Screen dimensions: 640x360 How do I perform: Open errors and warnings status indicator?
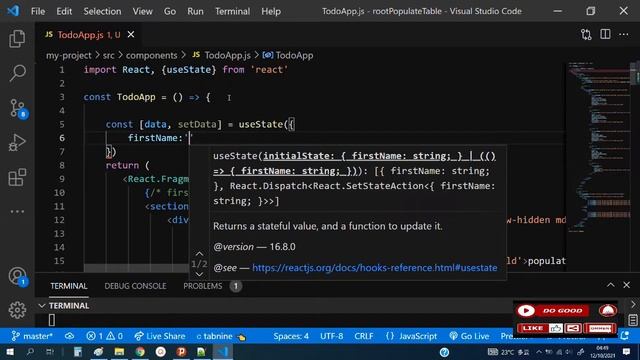point(104,336)
